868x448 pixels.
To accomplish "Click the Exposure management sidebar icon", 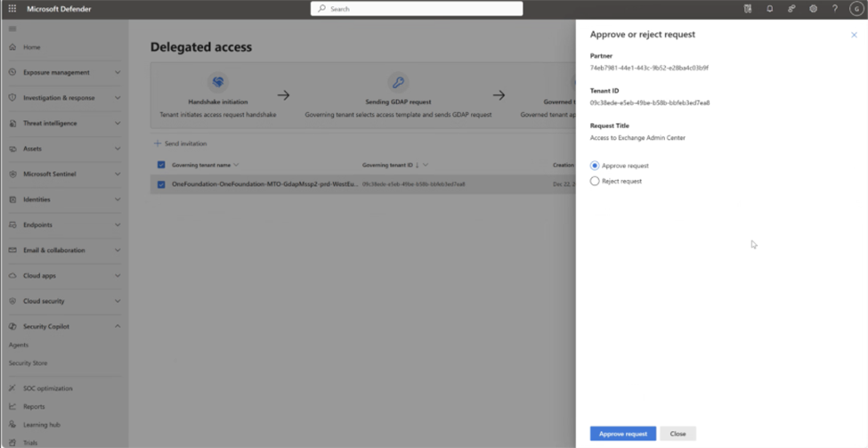I will (12, 72).
